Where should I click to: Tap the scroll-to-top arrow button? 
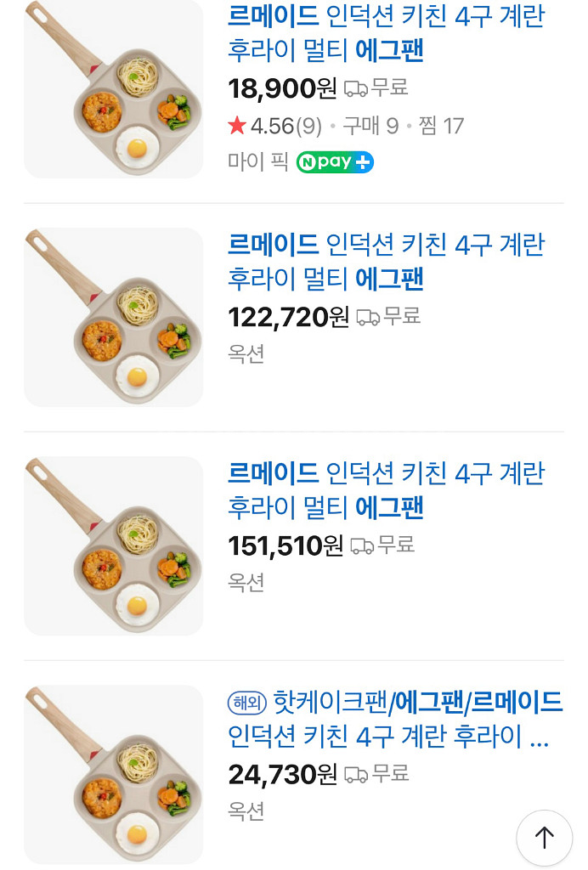tap(544, 838)
